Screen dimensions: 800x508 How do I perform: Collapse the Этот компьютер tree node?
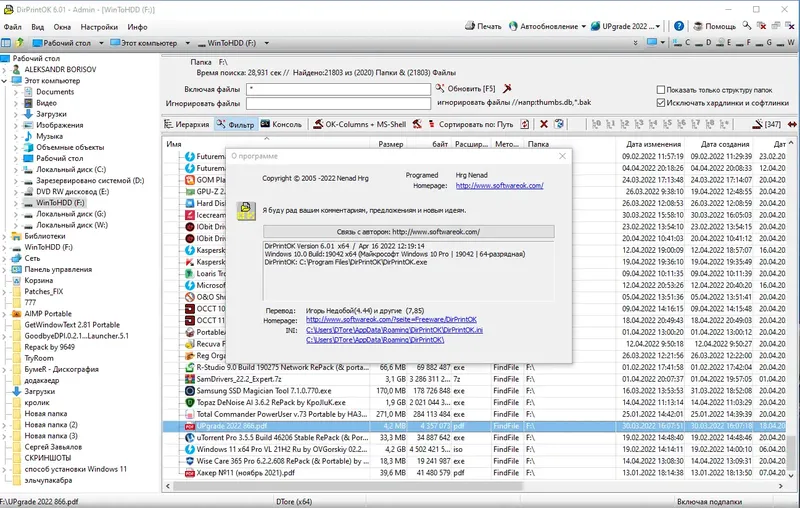click(5, 81)
